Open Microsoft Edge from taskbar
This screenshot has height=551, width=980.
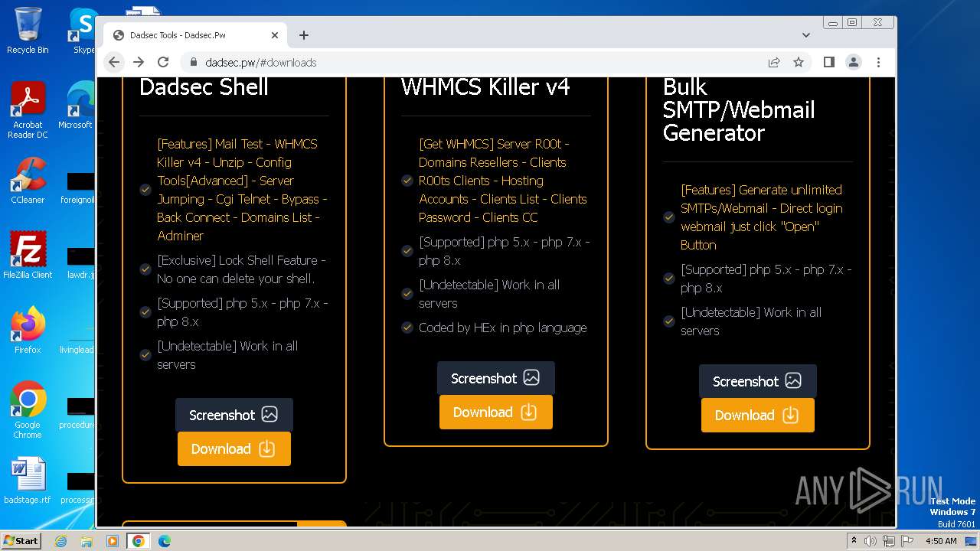tap(165, 541)
